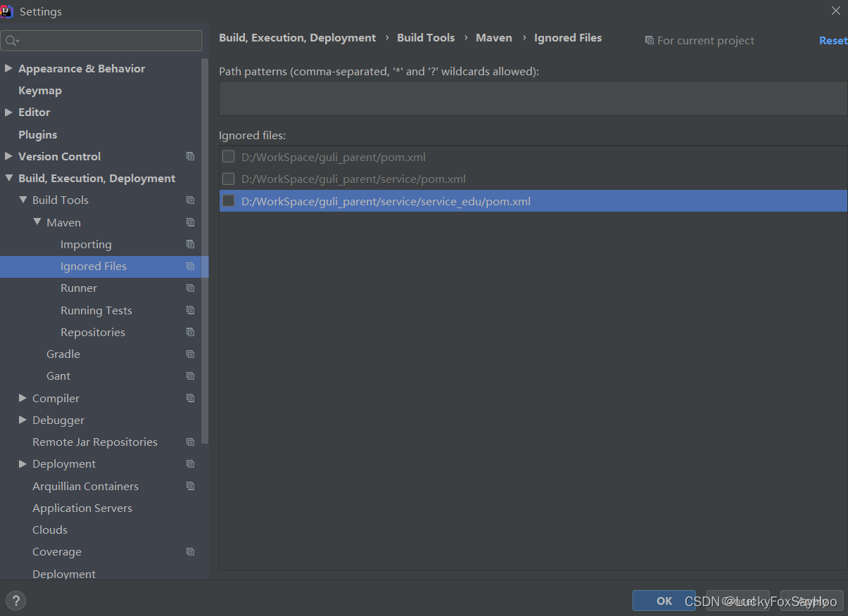Open Arquillian Containers settings

point(85,486)
